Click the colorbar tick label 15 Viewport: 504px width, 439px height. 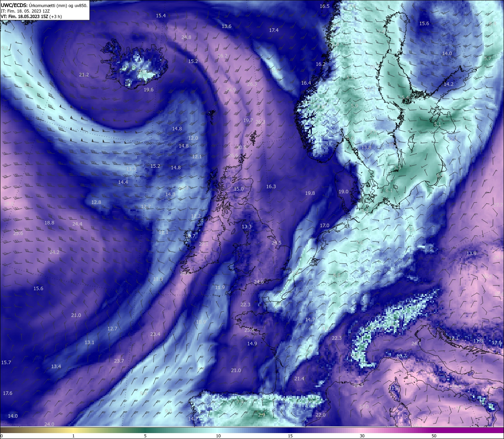pyautogui.click(x=290, y=436)
